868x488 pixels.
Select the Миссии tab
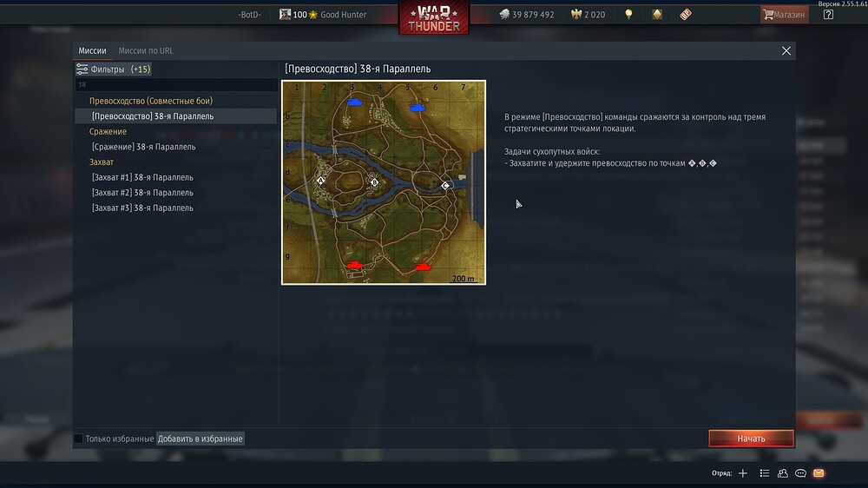(93, 50)
